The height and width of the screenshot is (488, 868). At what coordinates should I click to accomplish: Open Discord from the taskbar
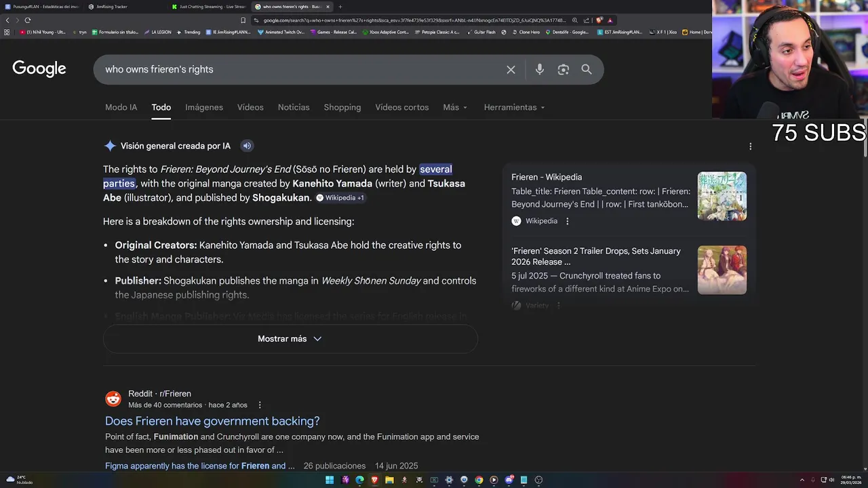pyautogui.click(x=509, y=480)
